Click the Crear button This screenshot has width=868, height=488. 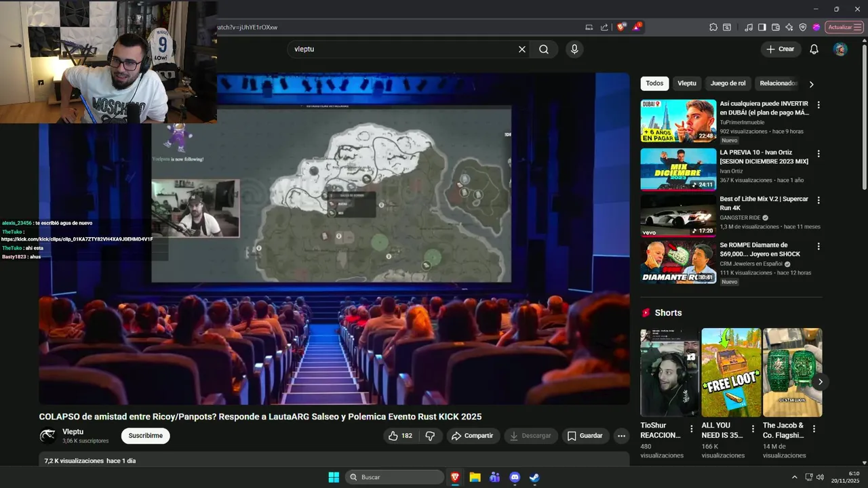780,49
